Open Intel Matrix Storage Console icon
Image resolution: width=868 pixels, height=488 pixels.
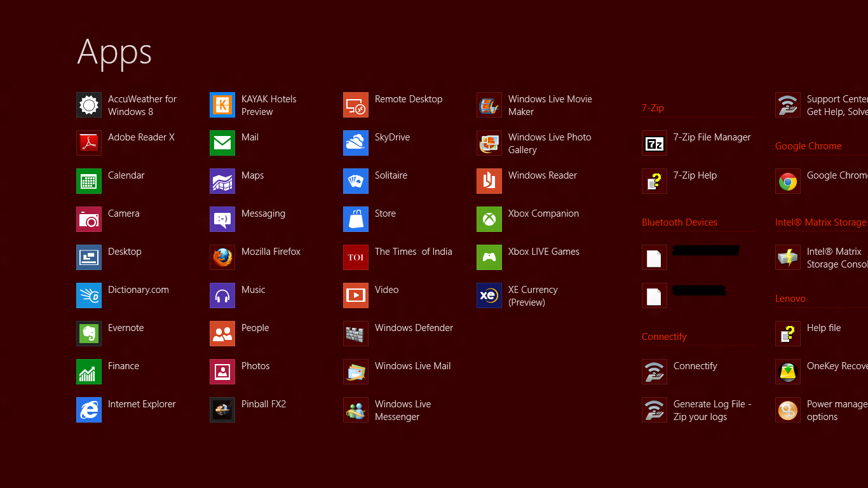tap(788, 257)
